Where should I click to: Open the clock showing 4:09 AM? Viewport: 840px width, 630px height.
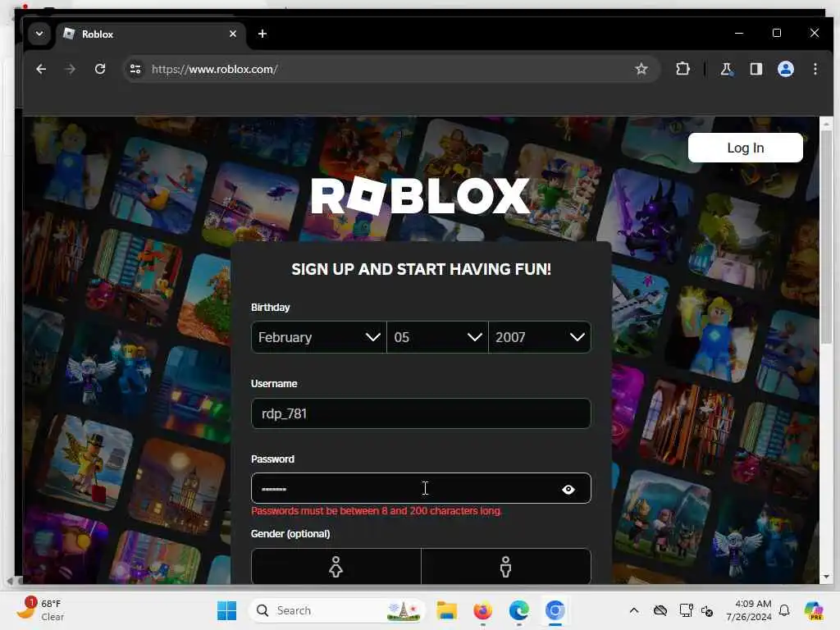748,610
